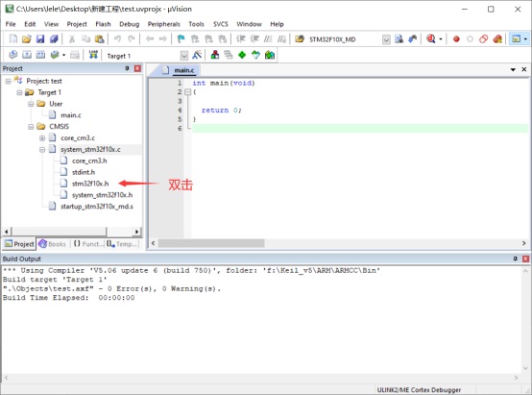Open the Target 1 dropdown
The width and height of the screenshot is (532, 395).
(184, 56)
